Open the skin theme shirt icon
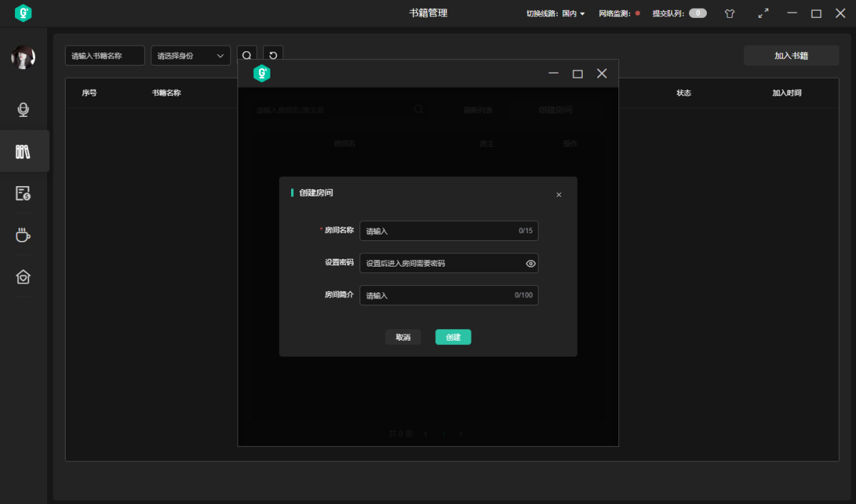The width and height of the screenshot is (856, 504). click(729, 14)
